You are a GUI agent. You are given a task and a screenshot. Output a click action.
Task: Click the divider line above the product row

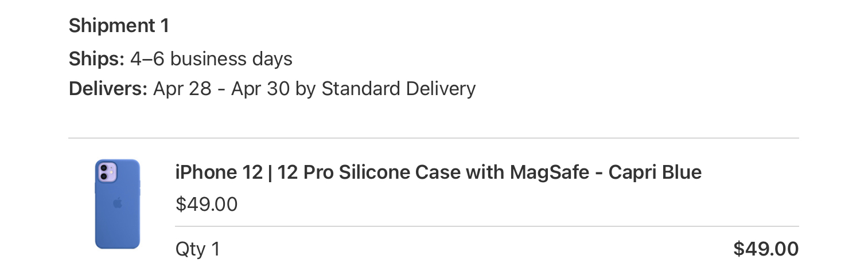pyautogui.click(x=434, y=138)
